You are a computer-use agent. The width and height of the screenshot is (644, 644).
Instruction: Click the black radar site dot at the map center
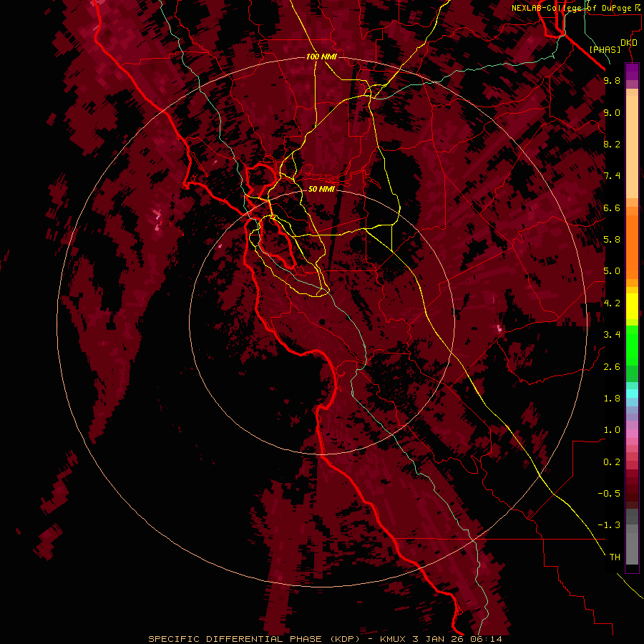pyautogui.click(x=323, y=321)
